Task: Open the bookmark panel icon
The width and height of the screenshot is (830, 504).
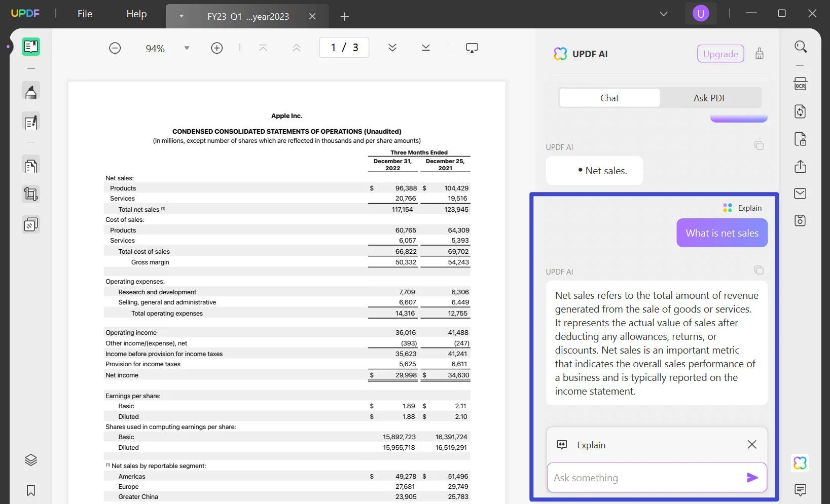Action: 31,490
